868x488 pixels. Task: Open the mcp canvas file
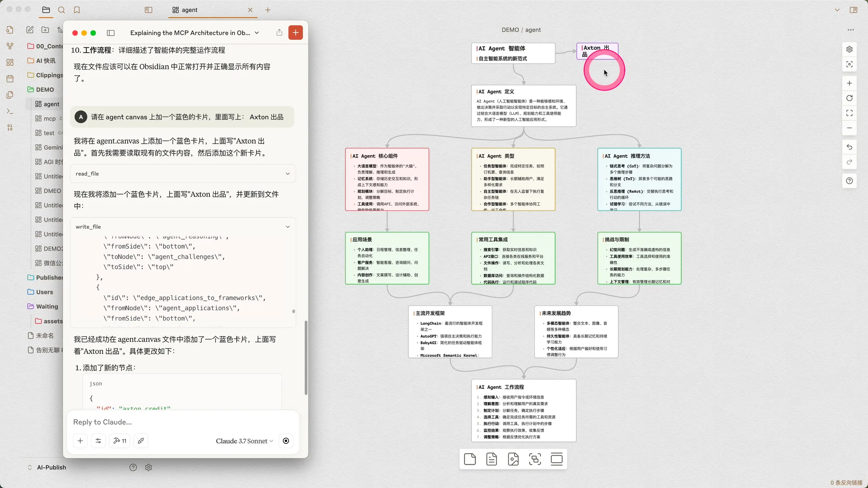pos(50,119)
